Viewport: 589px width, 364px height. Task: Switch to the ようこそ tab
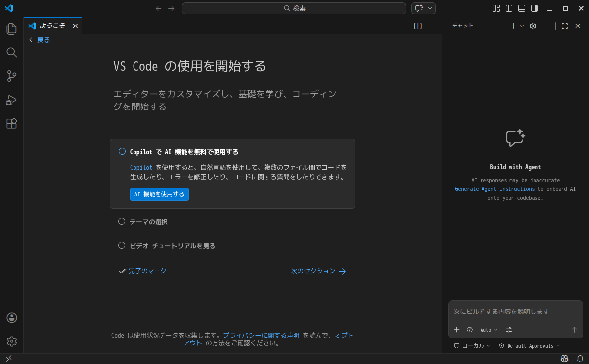[x=52, y=26]
